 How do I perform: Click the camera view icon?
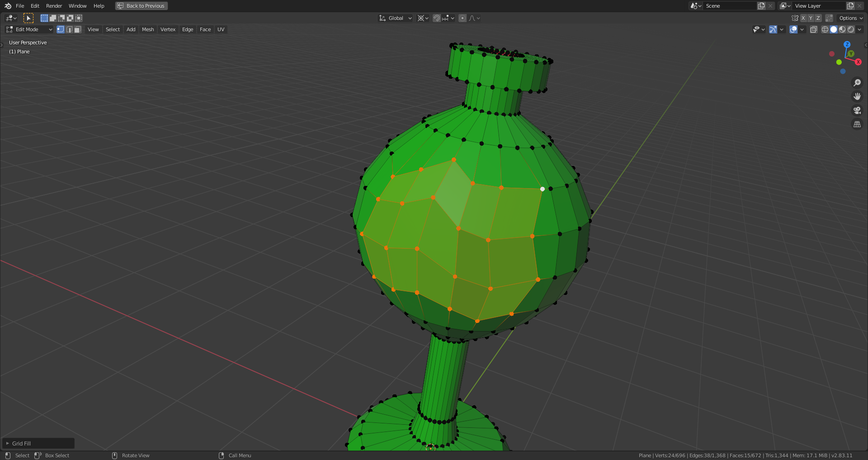[857, 110]
